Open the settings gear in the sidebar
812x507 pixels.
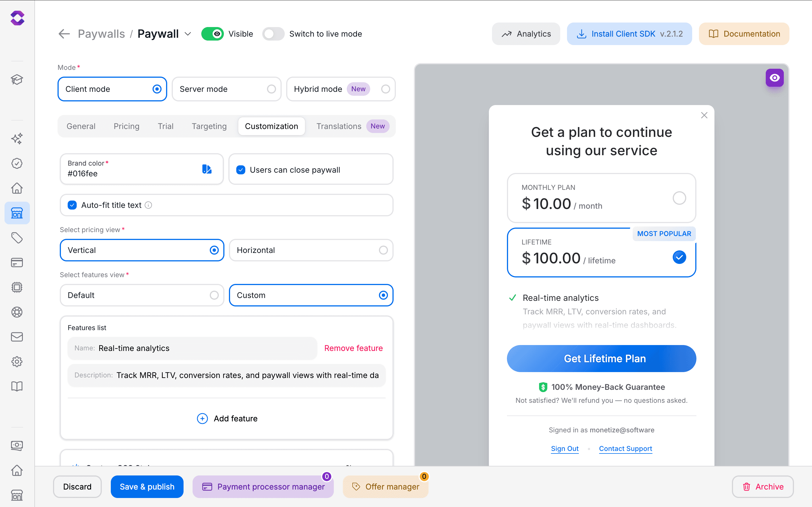(17, 361)
